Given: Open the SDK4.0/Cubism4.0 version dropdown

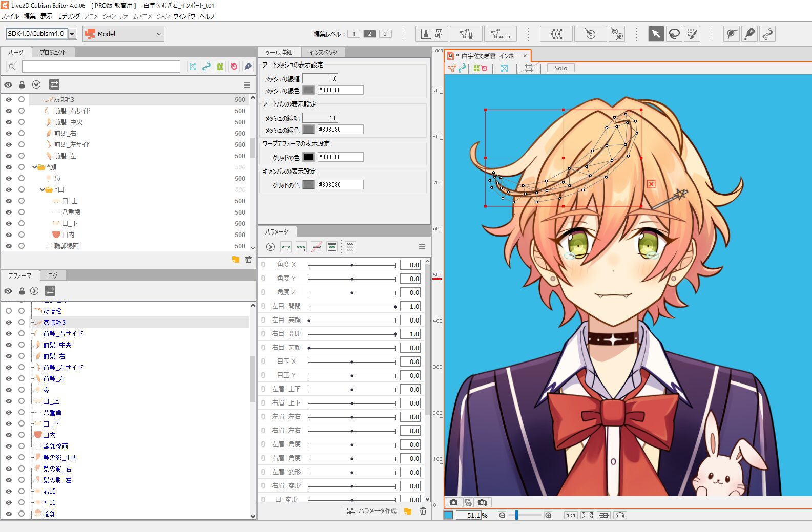Looking at the screenshot, I should (72, 34).
